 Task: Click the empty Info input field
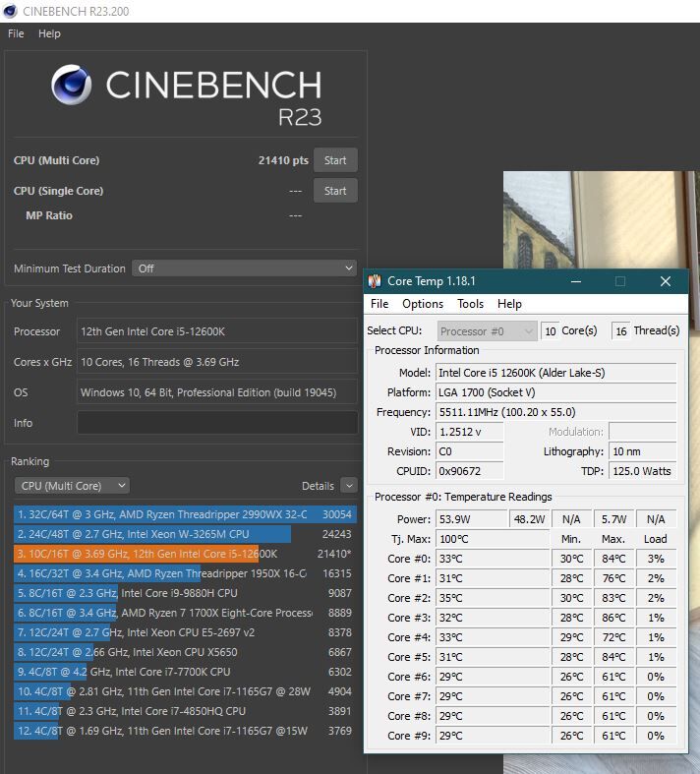coord(217,423)
